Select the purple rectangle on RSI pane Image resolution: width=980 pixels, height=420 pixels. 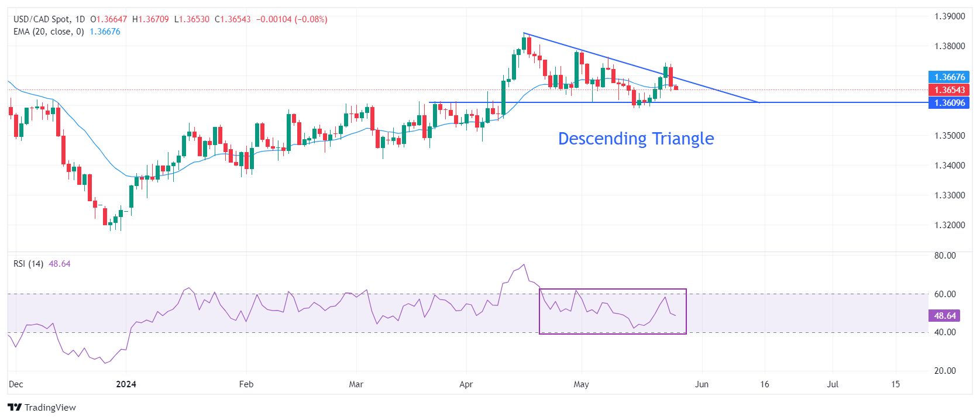(x=613, y=290)
